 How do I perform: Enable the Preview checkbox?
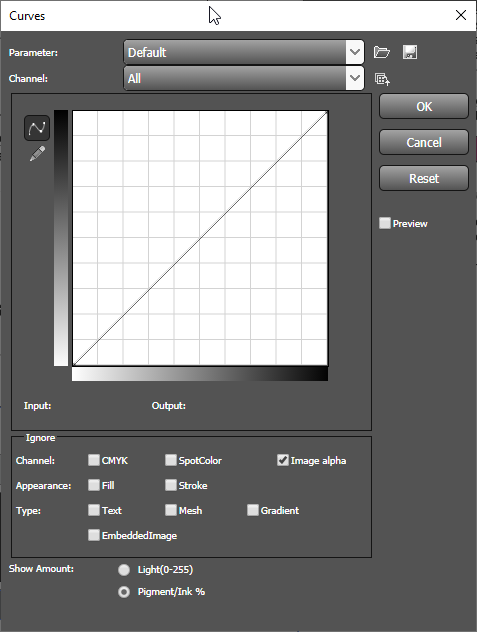pos(385,223)
